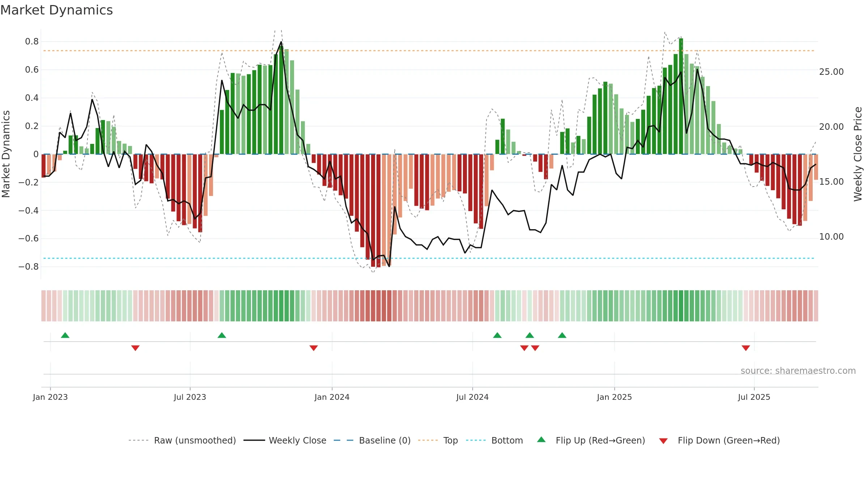868x488 pixels.
Task: Toggle the Flip Up (Red→Green) legend entry
Action: [591, 440]
